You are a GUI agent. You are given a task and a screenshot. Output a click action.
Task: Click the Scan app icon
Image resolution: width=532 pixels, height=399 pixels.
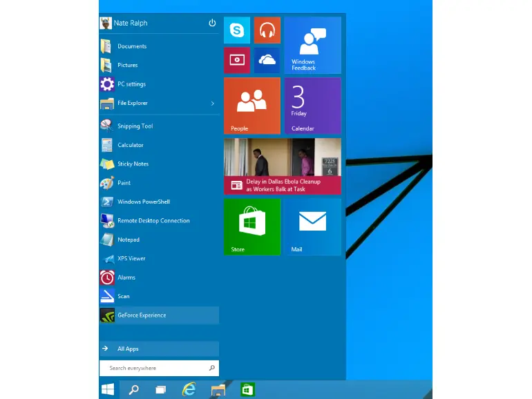(x=107, y=296)
